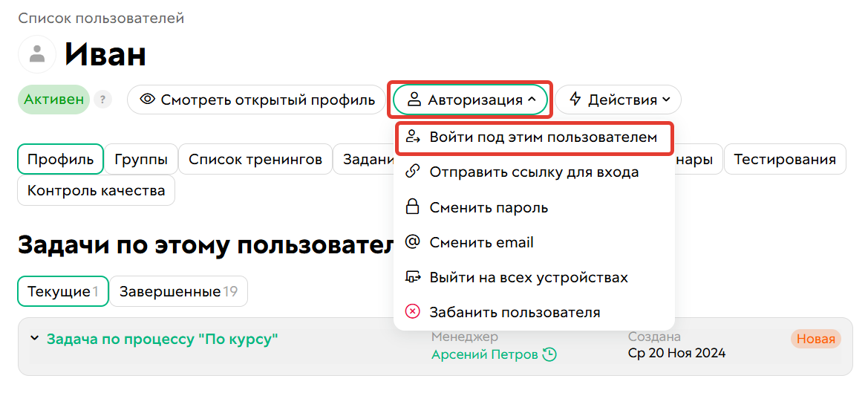Switch to the 'Группы' tab

141,160
